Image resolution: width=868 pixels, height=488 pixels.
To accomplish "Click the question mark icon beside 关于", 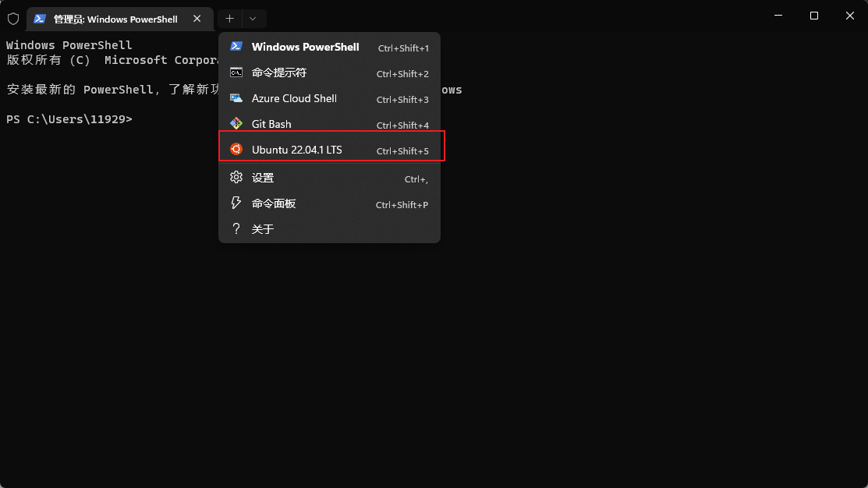I will click(x=236, y=228).
